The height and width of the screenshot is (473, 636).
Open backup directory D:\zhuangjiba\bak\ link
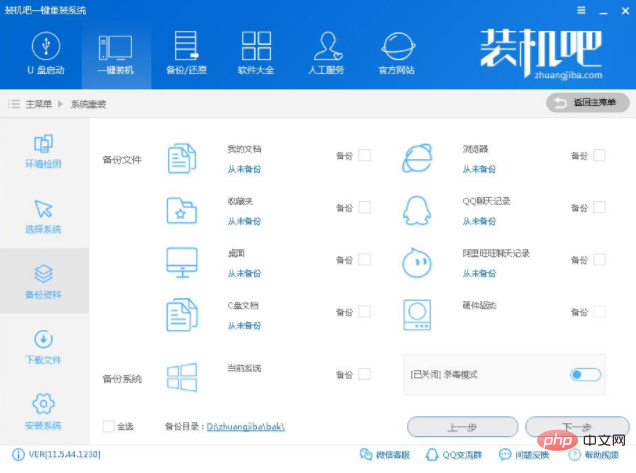click(x=246, y=427)
